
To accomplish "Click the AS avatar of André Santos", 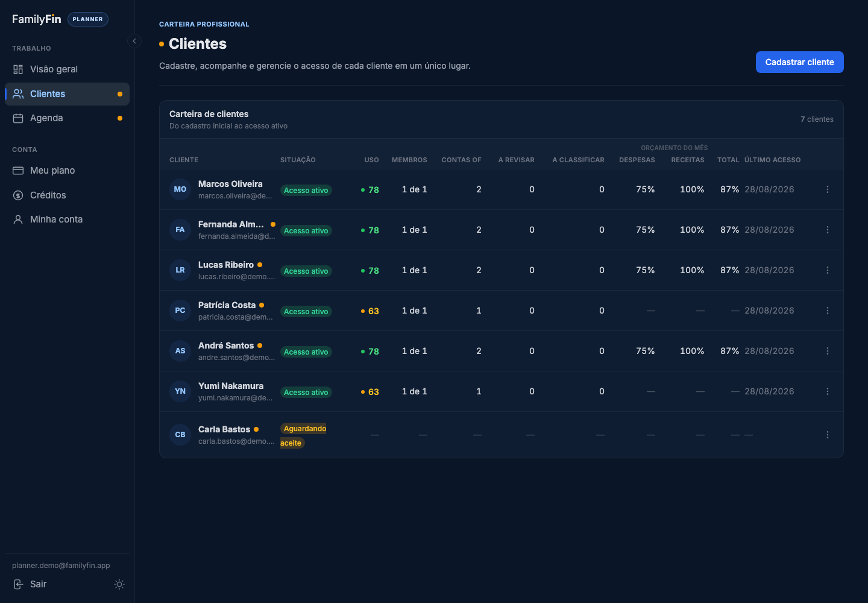I will [x=180, y=351].
